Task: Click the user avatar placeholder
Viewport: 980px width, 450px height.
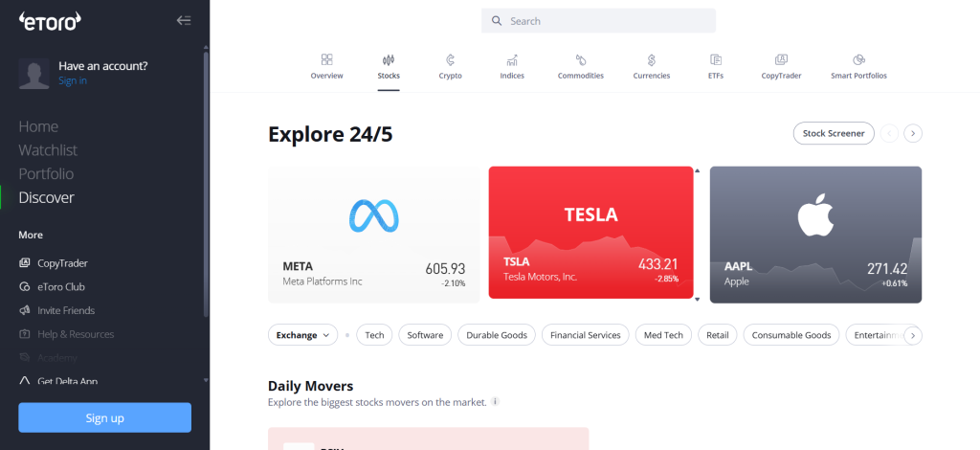Action: (x=33, y=73)
